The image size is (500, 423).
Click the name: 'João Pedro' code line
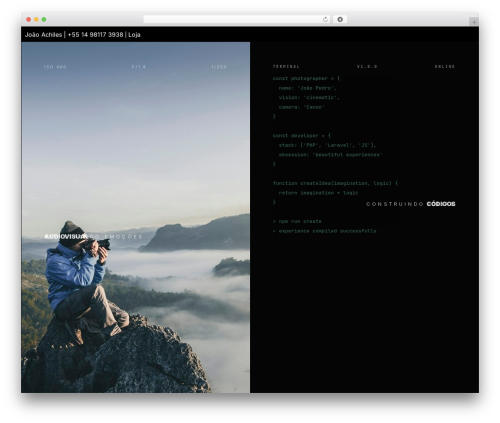tap(308, 88)
